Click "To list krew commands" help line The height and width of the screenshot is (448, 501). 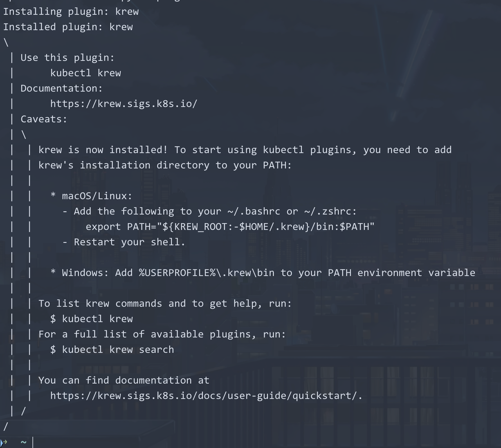coord(165,303)
